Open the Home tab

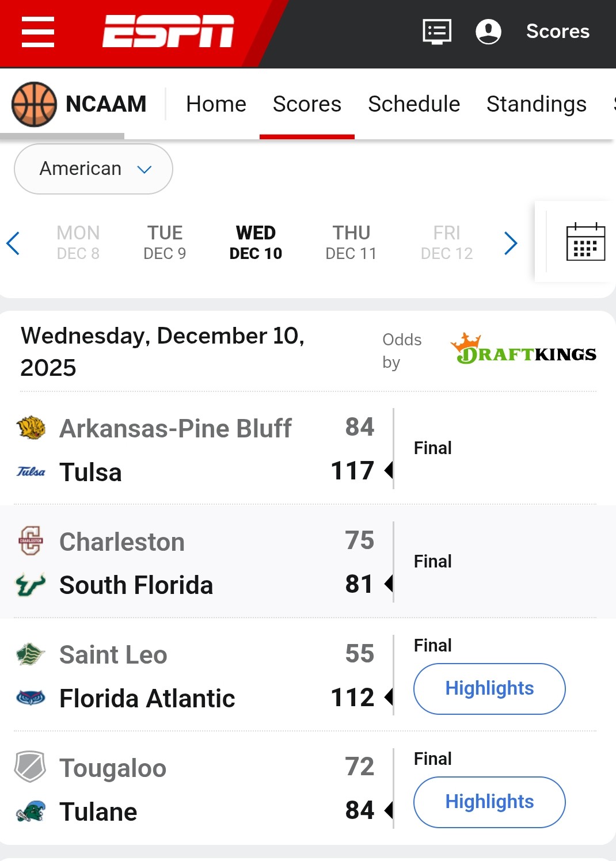tap(216, 104)
